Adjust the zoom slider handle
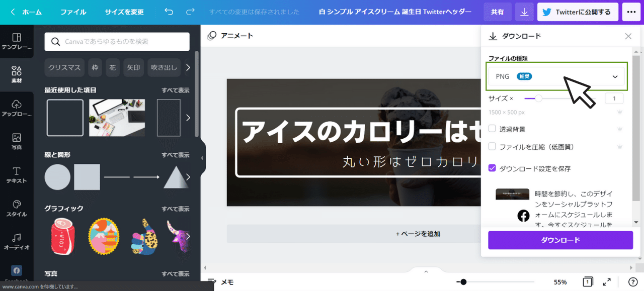Screen dimensions: 644x291 (463, 282)
